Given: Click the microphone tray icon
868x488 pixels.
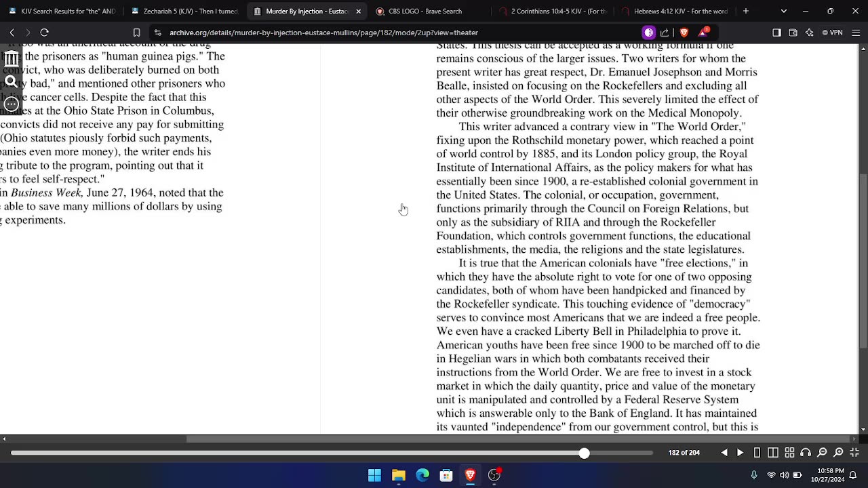Looking at the screenshot, I should 754,475.
